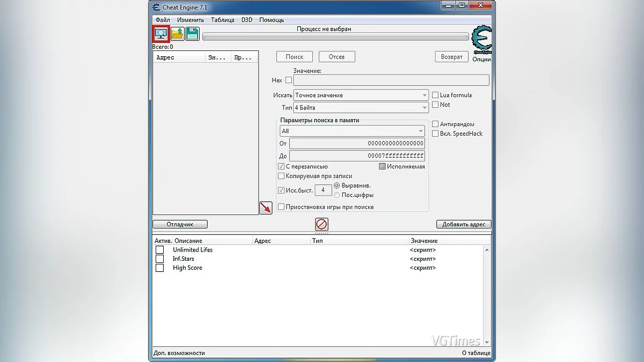
Task: Select the Выравнив. radio button
Action: (x=337, y=186)
